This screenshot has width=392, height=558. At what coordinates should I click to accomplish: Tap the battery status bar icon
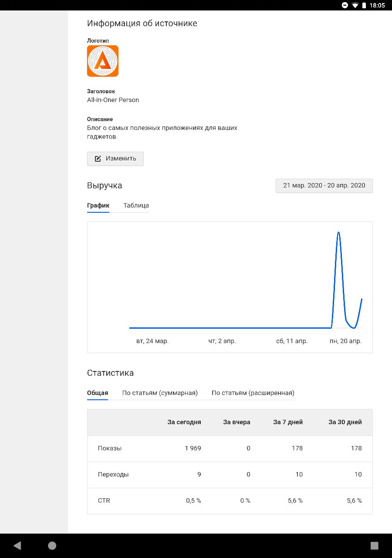pyautogui.click(x=364, y=5)
